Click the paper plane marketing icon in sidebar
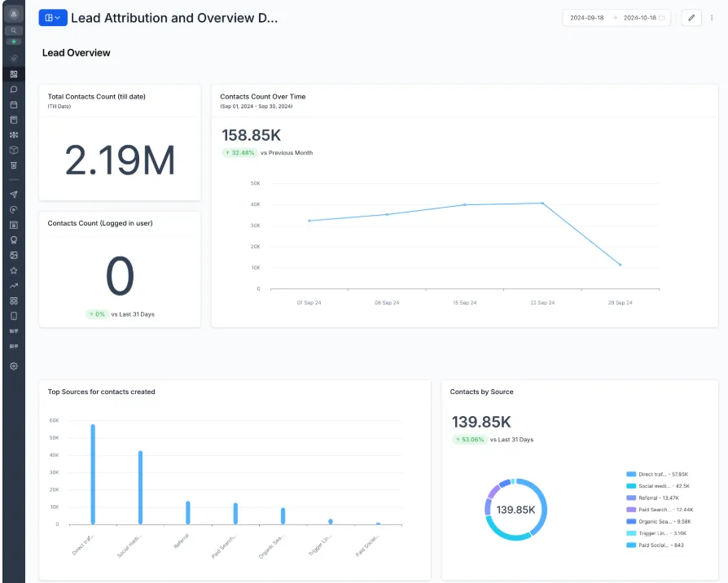Screen dimensions: 728x583 [14, 195]
